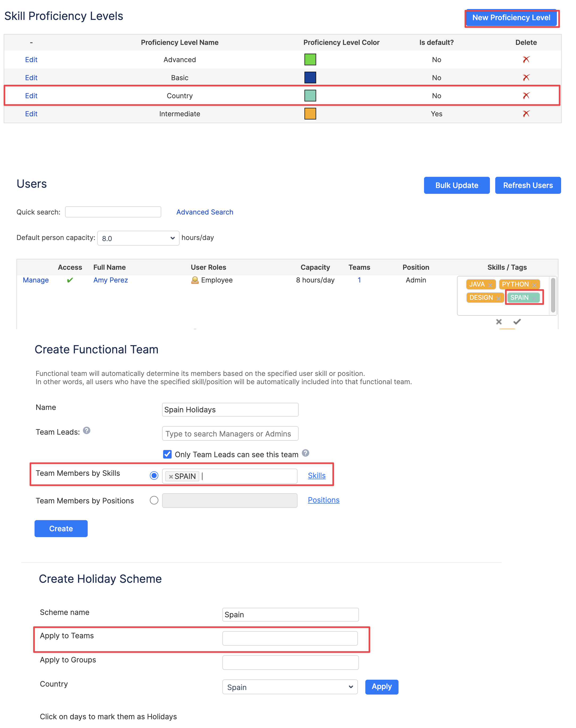This screenshot has width=576, height=728.
Task: Click the Employee user role icon
Action: tap(195, 280)
